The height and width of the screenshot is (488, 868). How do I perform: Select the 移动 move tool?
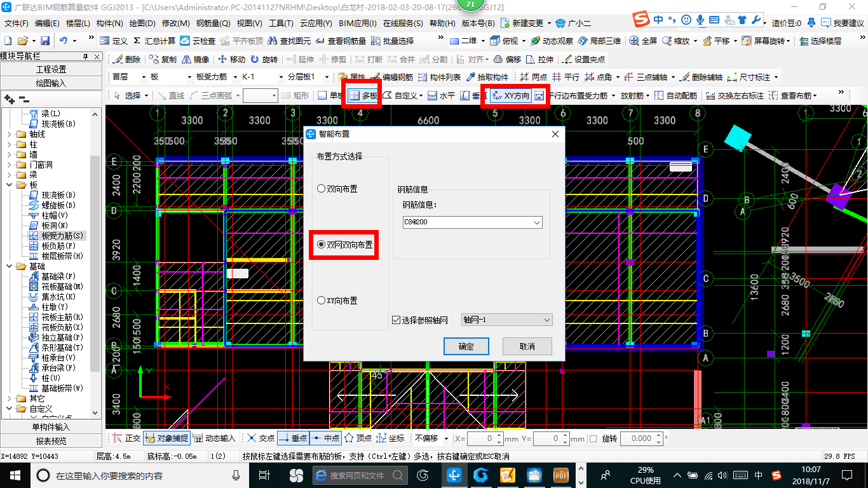click(x=231, y=59)
